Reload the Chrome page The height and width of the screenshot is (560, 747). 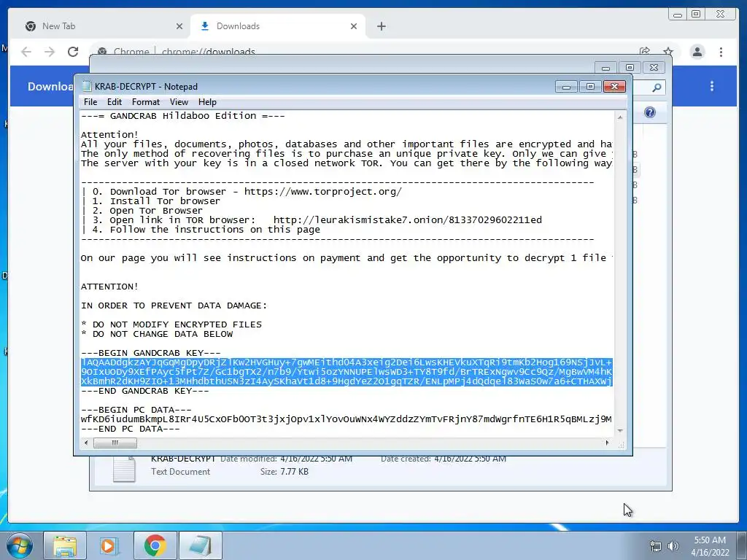tap(73, 52)
